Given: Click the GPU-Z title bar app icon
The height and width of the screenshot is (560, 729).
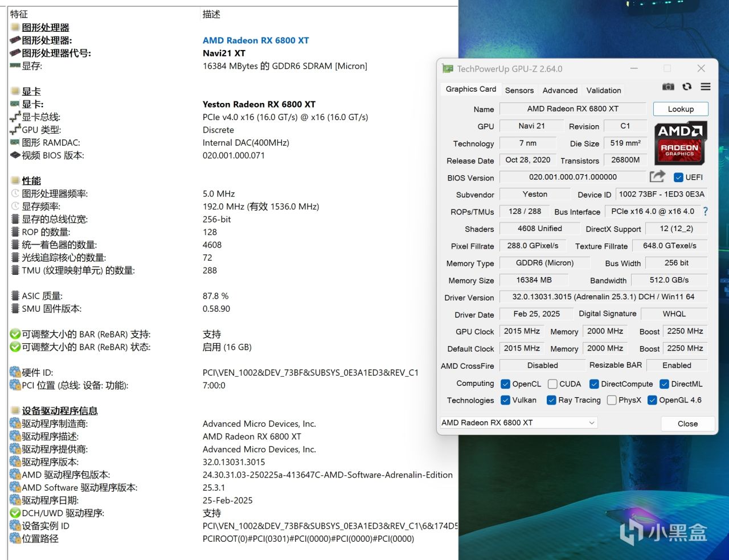Looking at the screenshot, I should point(448,69).
